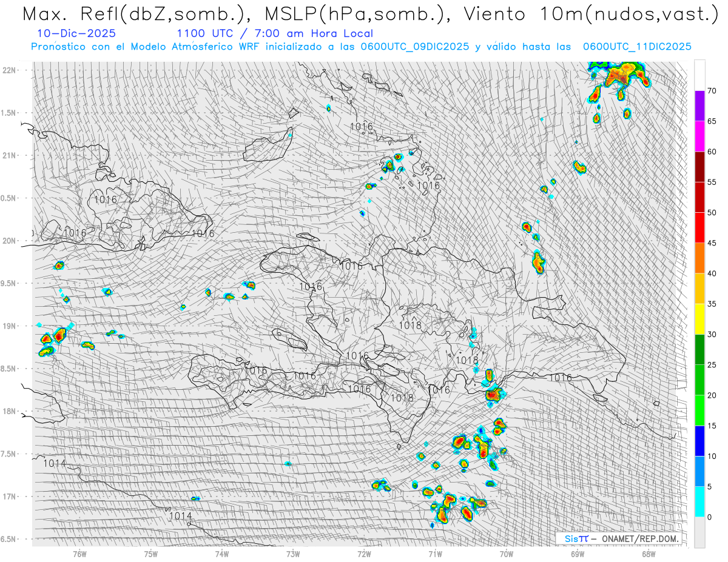Click the 69W longitude axis label
Viewport: 728px width, 562px height.
pos(578,554)
